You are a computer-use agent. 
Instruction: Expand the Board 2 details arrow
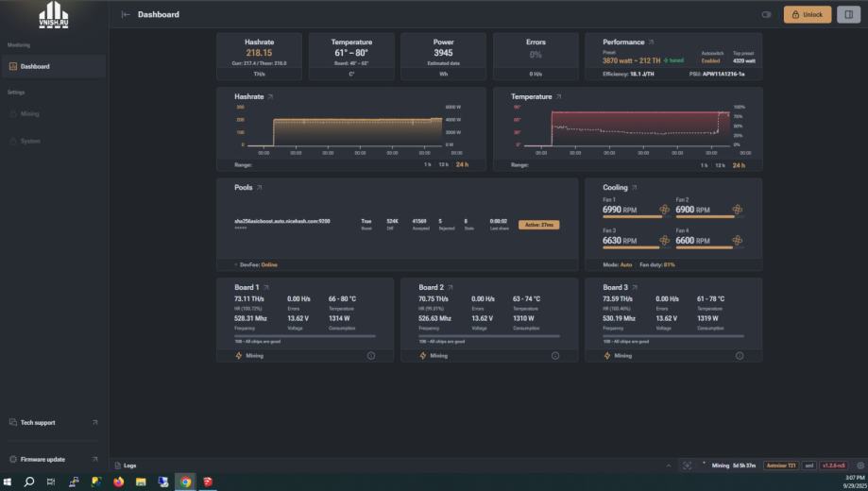pyautogui.click(x=450, y=287)
